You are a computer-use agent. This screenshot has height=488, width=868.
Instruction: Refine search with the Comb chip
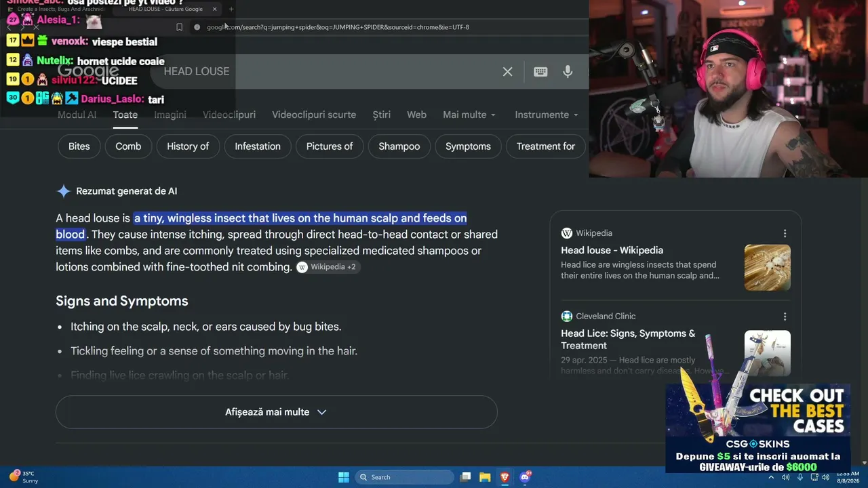(128, 146)
